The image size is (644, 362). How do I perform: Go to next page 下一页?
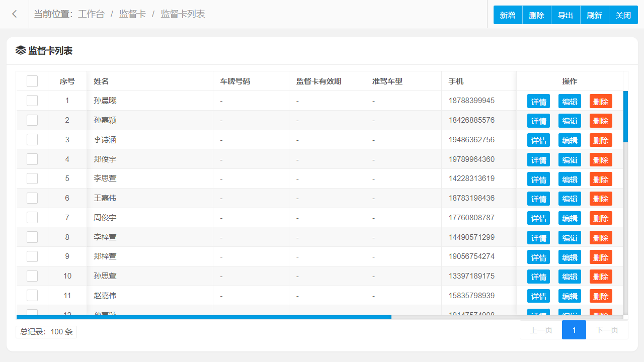[607, 330]
